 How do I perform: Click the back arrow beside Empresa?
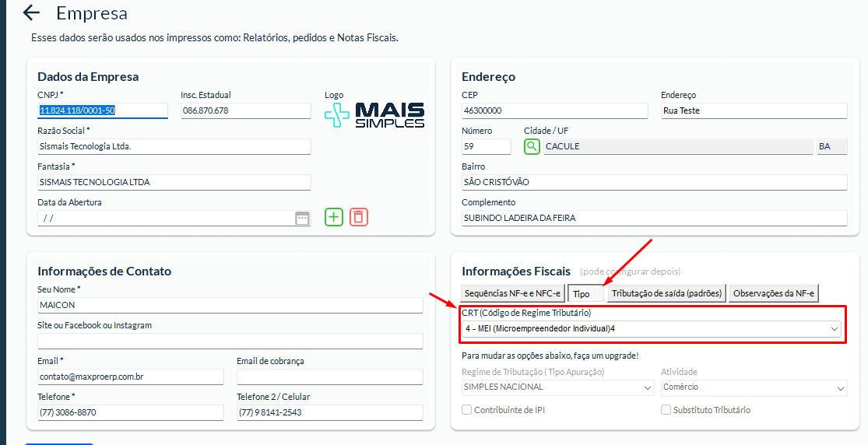31,13
